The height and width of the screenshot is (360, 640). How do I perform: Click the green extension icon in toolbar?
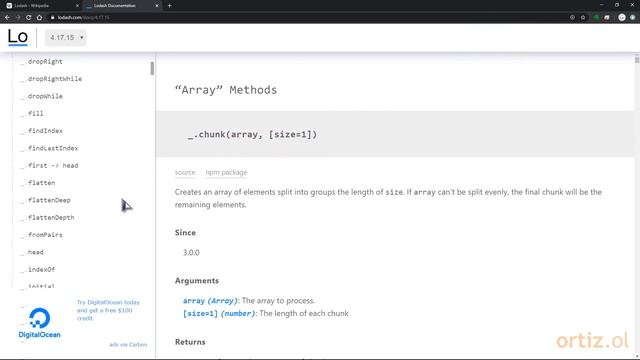pyautogui.click(x=596, y=18)
